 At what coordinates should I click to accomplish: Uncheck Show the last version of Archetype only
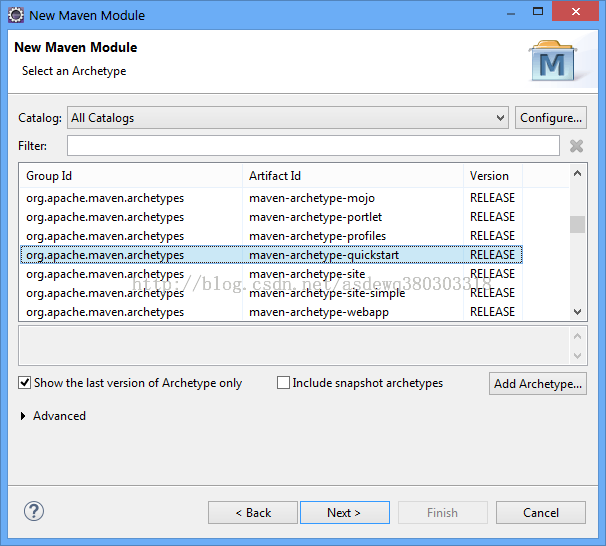click(x=25, y=383)
